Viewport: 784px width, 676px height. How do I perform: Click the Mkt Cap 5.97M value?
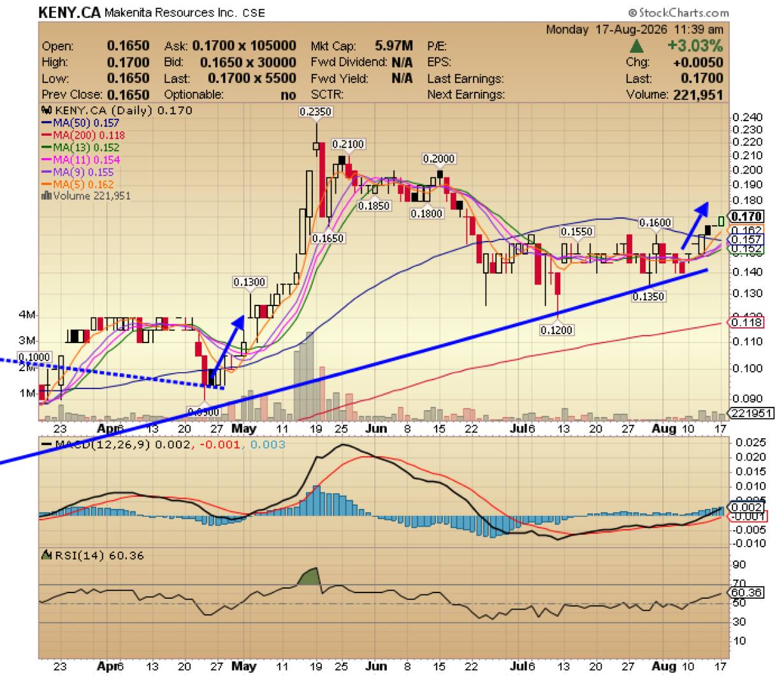[x=393, y=46]
